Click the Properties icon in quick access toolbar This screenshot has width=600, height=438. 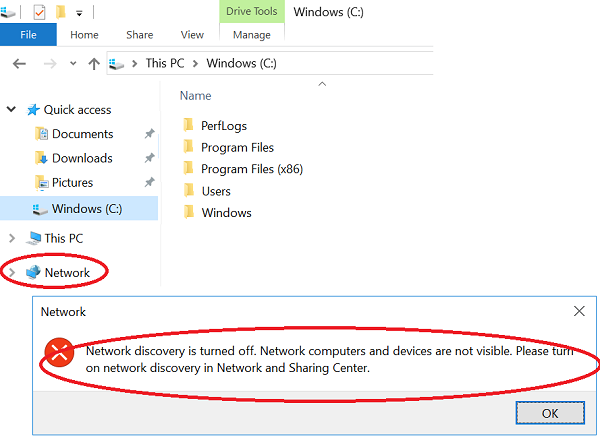(x=39, y=12)
